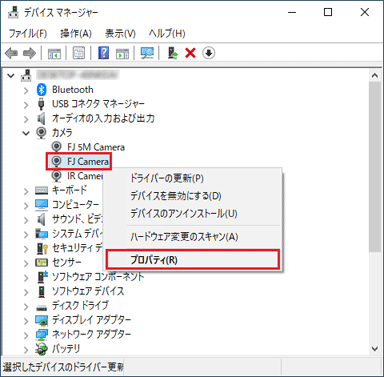This screenshot has height=377, width=384.
Task: Click the FJ 5M Camera device icon
Action: click(x=57, y=147)
